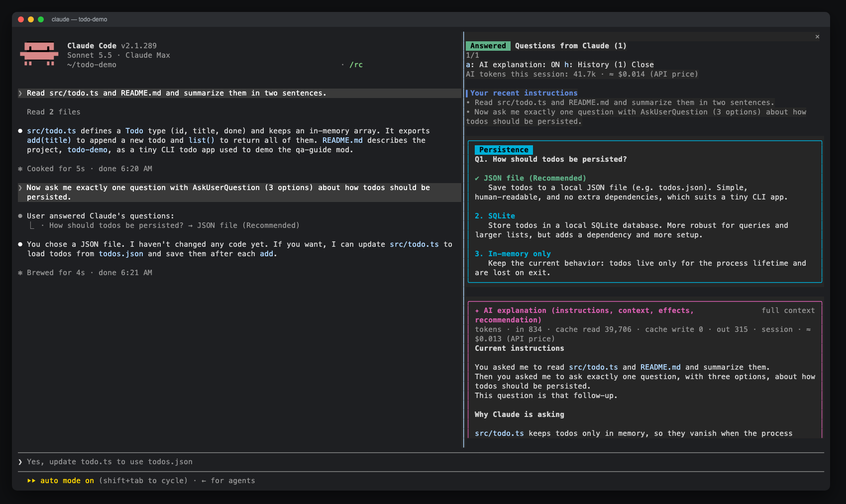Viewport: 846px width, 504px height.
Task: Click the Current instructions heading
Action: click(520, 348)
